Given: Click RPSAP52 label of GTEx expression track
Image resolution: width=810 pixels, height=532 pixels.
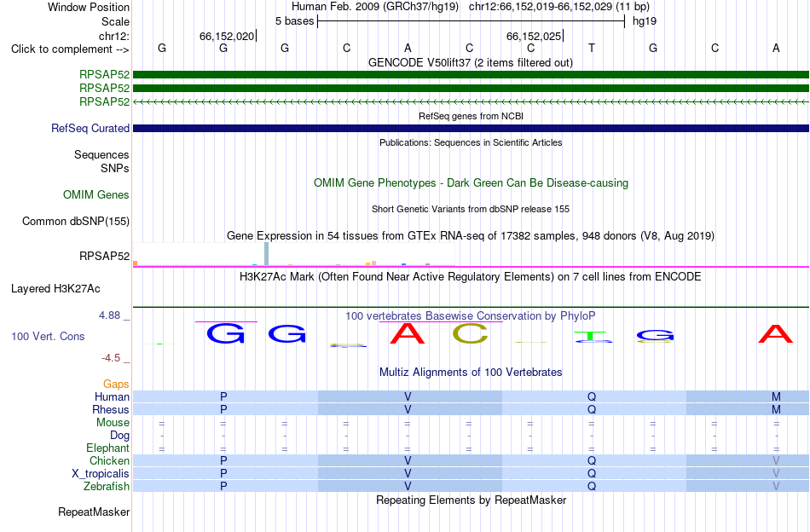Looking at the screenshot, I should coord(104,256).
